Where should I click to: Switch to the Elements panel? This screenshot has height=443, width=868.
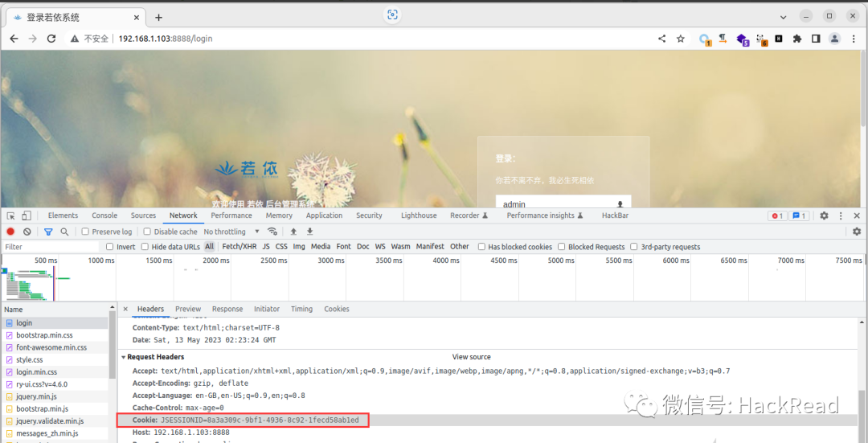(63, 215)
